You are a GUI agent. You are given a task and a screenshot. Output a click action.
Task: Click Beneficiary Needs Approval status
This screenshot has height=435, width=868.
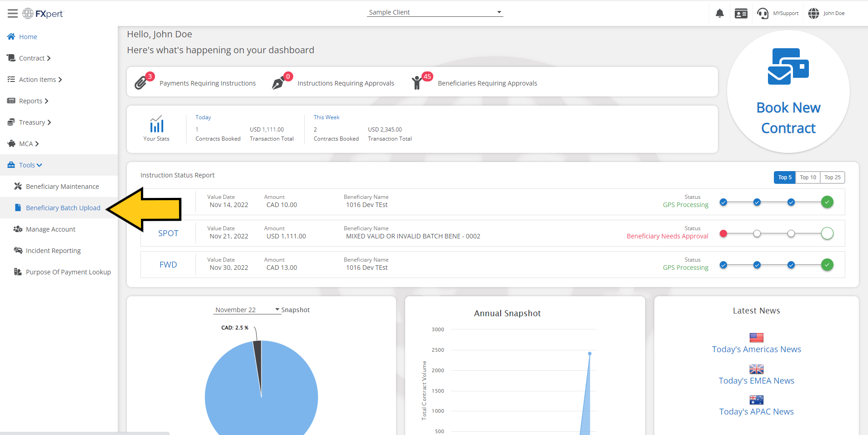tap(667, 236)
